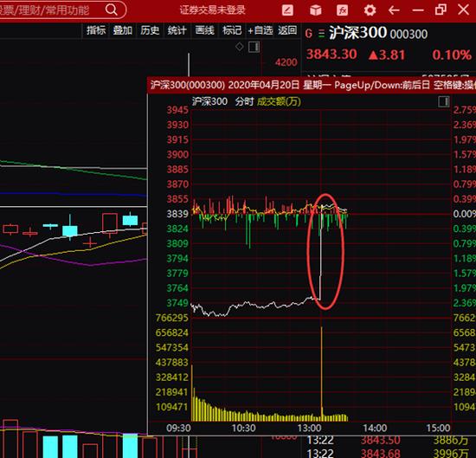The width and height of the screenshot is (476, 458).
Task: Click the 3839 baseline price label
Action: [177, 214]
